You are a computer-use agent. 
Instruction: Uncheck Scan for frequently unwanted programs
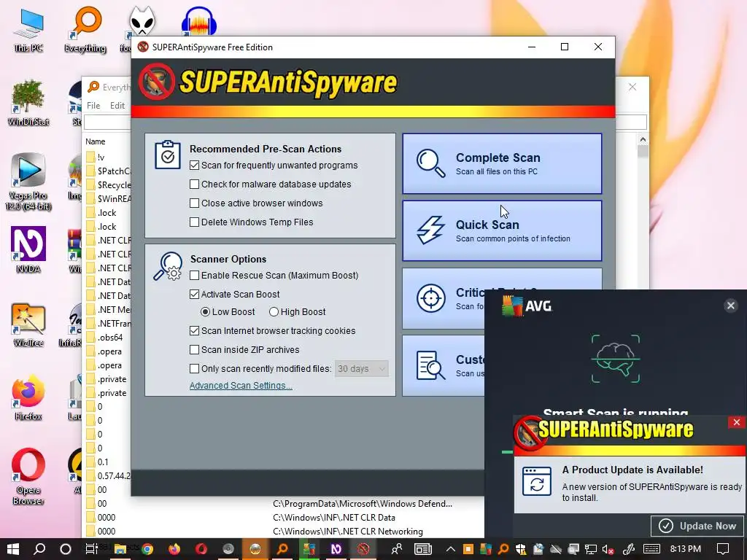coord(194,166)
